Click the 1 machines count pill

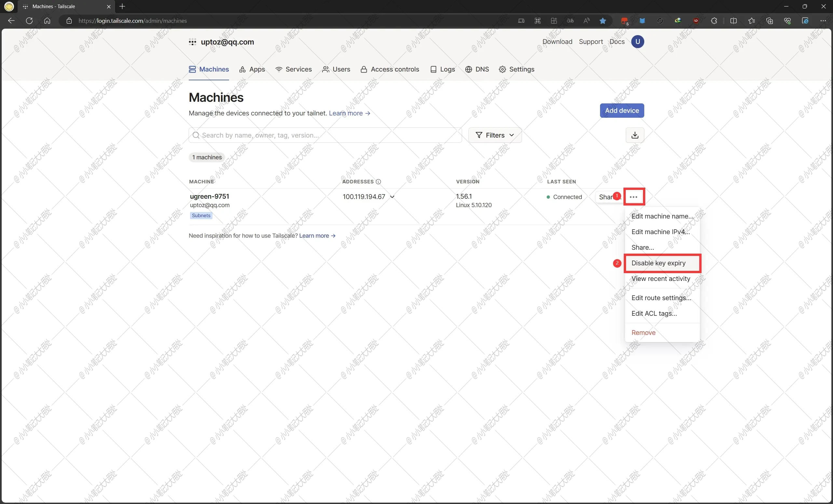tap(207, 157)
